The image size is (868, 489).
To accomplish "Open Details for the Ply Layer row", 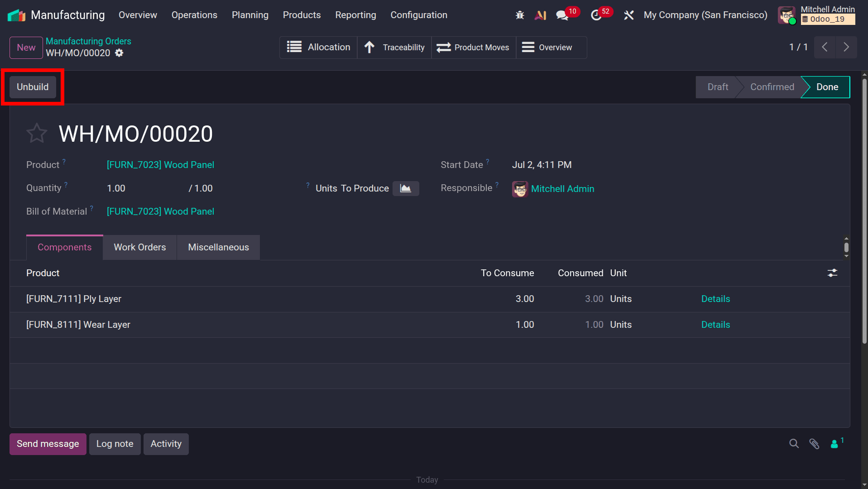I will 715,299.
